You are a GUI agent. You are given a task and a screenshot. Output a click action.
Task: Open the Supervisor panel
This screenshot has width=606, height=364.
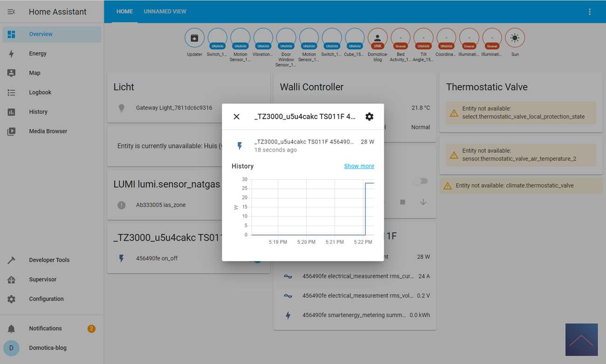(42, 280)
